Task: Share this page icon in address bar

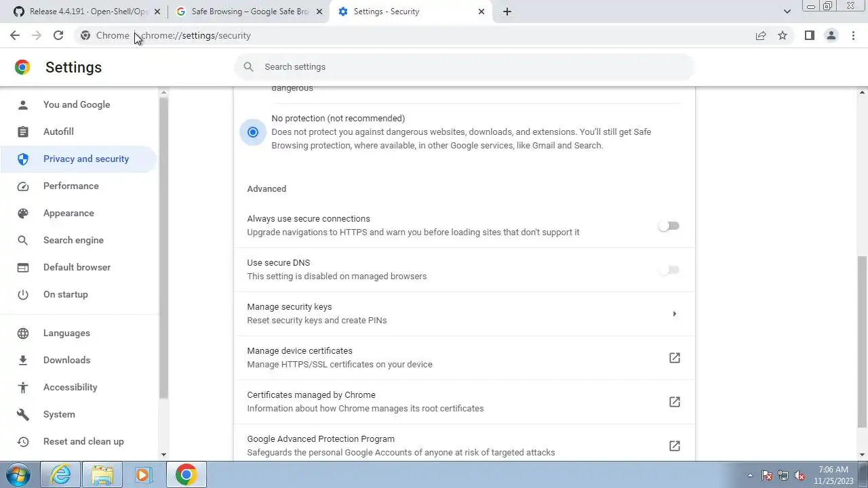Action: coord(761,35)
